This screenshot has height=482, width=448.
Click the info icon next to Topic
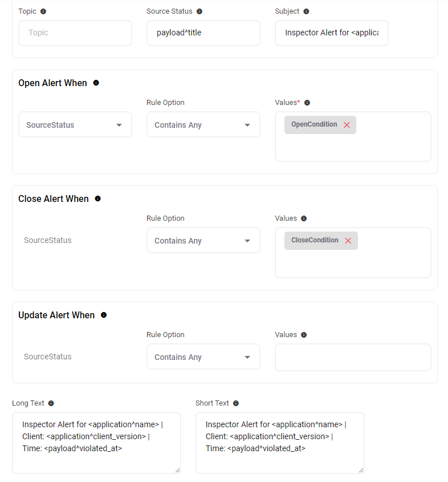coord(44,11)
